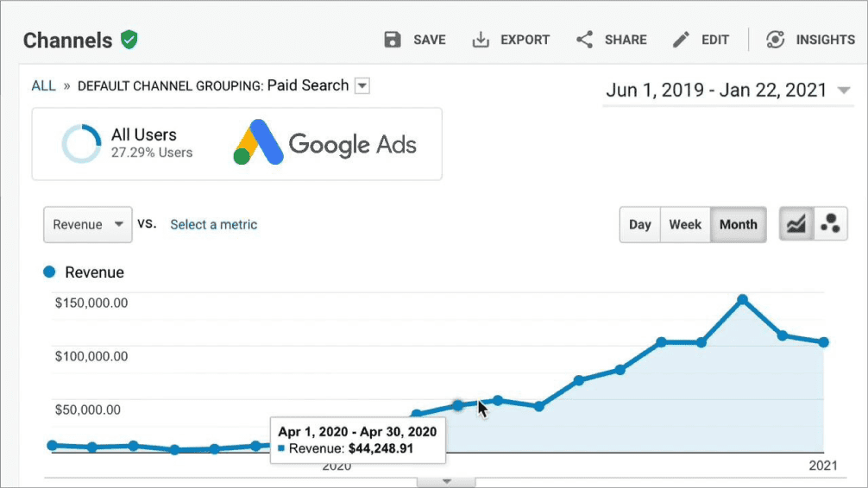Click the ALL breadcrumb link
868x488 pixels.
tap(43, 85)
